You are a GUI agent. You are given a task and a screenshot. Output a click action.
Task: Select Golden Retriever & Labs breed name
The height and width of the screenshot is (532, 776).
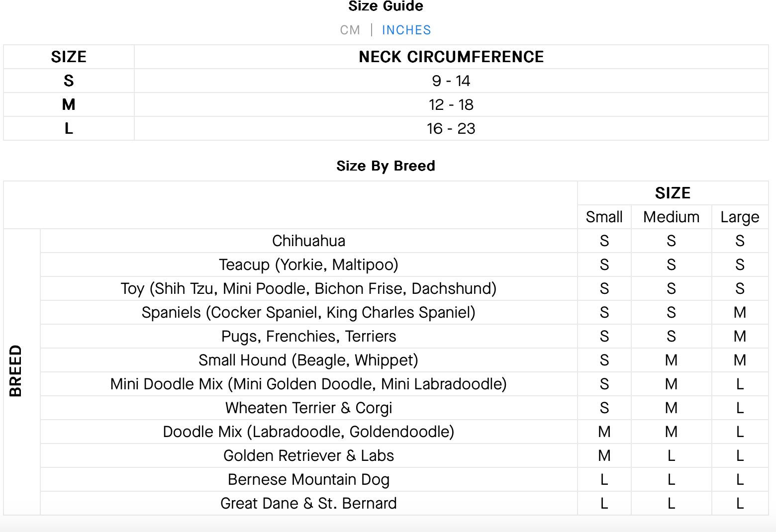[x=308, y=456]
